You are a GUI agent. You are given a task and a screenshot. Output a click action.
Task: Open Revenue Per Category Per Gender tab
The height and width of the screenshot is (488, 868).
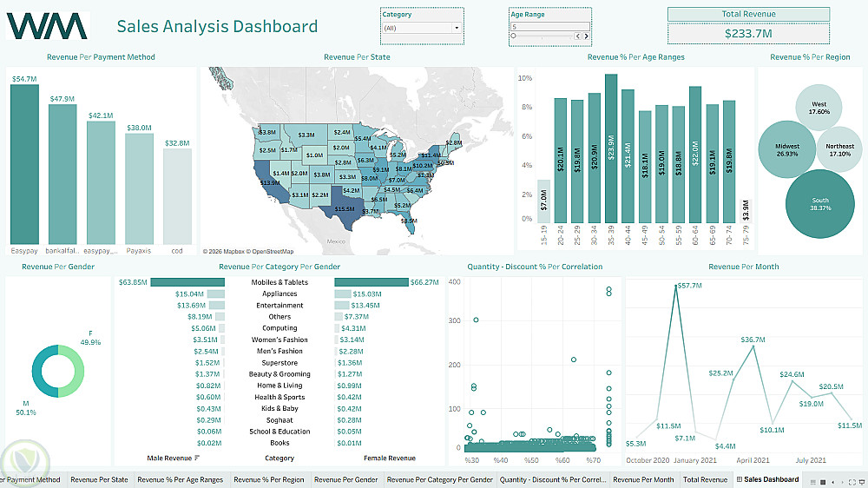(x=439, y=479)
